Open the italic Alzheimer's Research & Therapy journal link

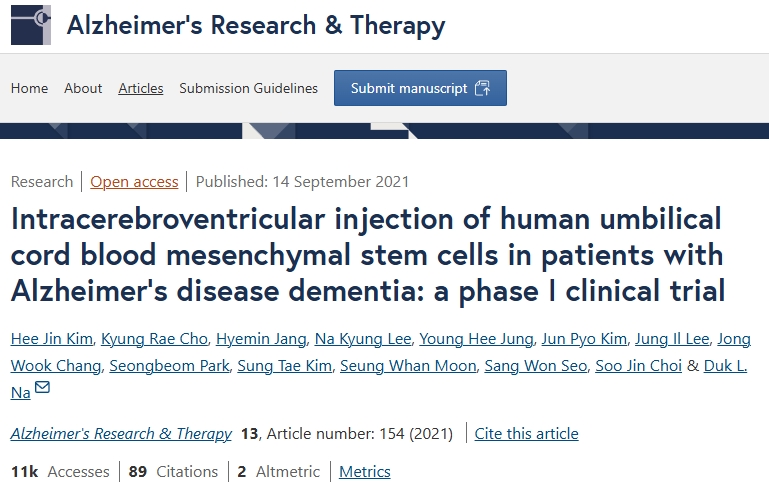coord(121,434)
